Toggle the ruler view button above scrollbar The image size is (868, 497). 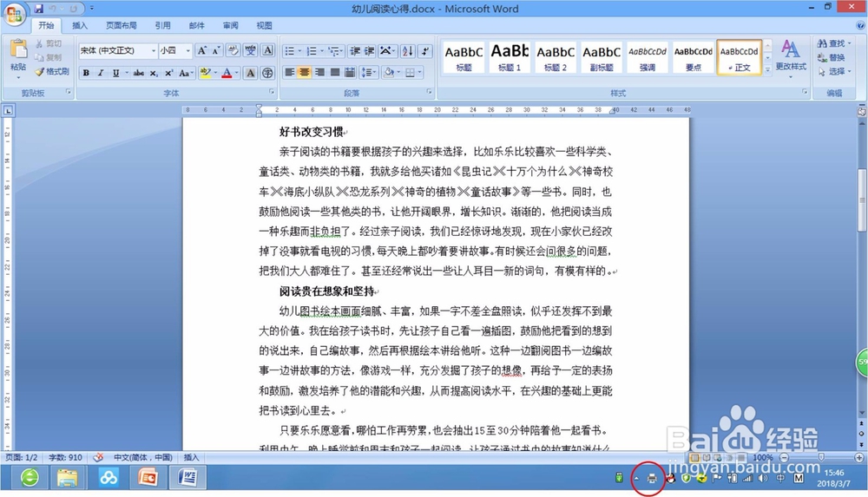pyautogui.click(x=862, y=111)
